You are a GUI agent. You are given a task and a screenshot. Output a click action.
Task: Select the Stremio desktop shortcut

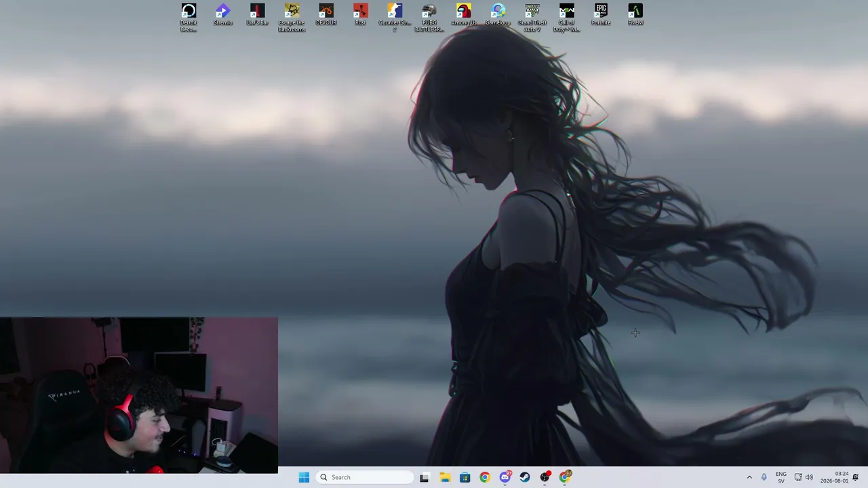223,15
